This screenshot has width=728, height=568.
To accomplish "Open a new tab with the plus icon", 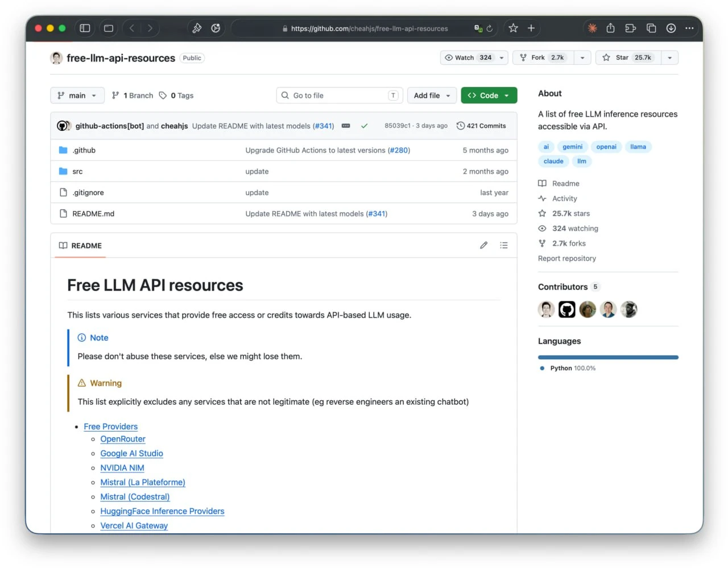I will (531, 28).
